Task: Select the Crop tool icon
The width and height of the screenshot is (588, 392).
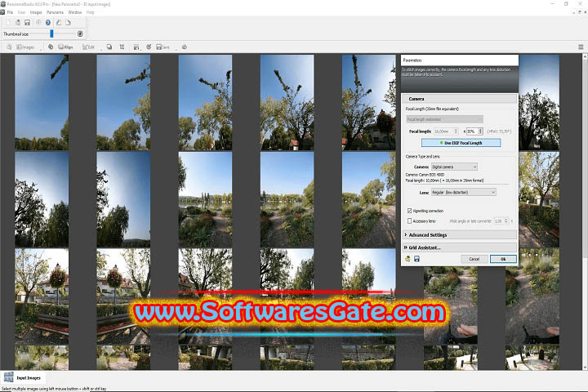Action: (x=122, y=47)
